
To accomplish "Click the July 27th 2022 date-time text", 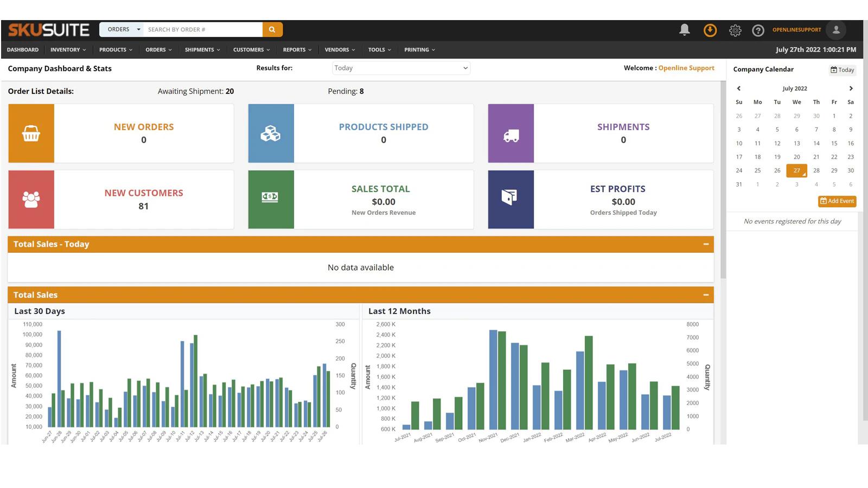I will coord(816,49).
